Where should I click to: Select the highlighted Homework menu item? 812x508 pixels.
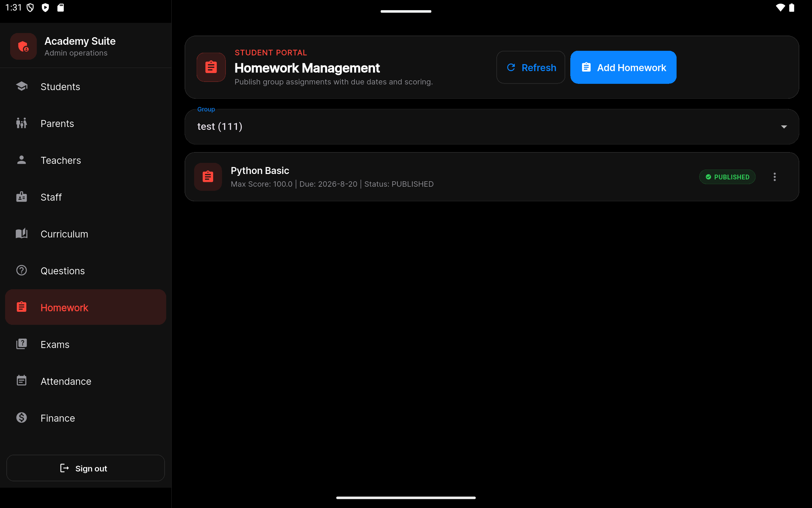click(x=86, y=307)
